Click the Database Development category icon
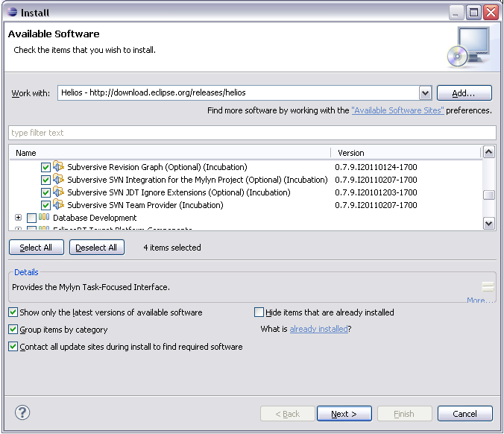 pos(44,217)
